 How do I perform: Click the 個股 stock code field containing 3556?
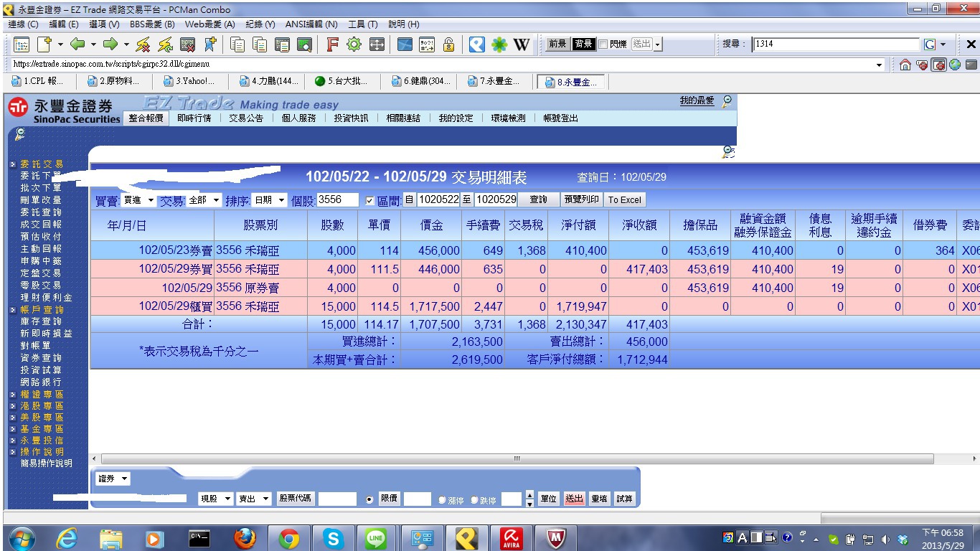click(337, 200)
